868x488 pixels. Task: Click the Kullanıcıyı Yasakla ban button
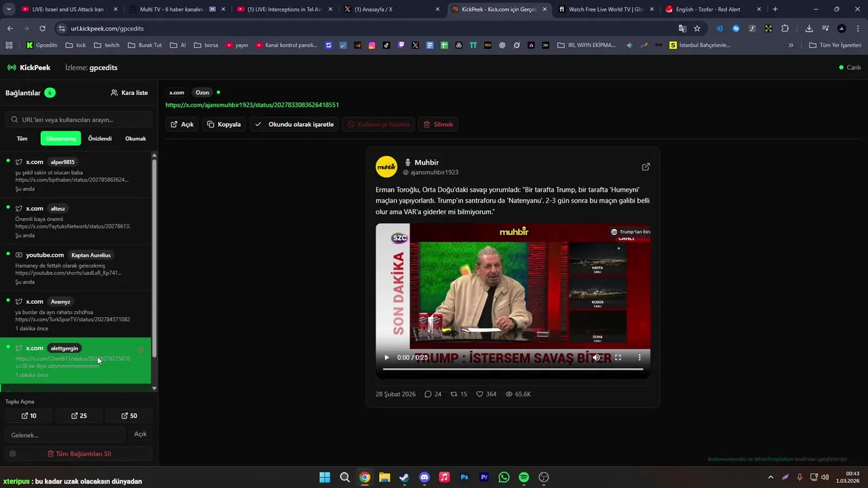tap(378, 124)
